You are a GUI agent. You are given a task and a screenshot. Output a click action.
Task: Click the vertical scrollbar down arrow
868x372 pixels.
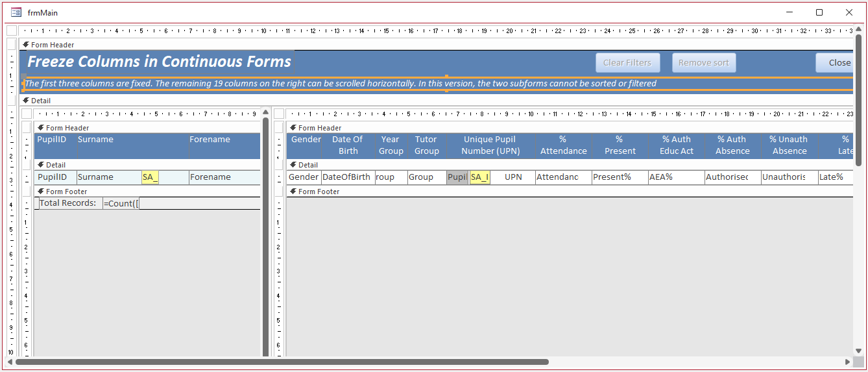tap(858, 352)
